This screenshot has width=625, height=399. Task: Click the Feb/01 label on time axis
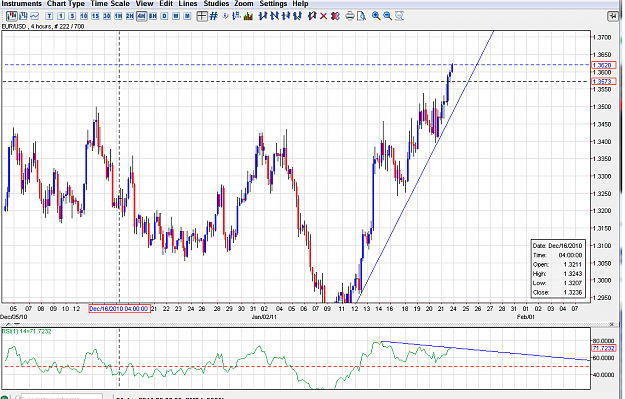[x=525, y=317]
